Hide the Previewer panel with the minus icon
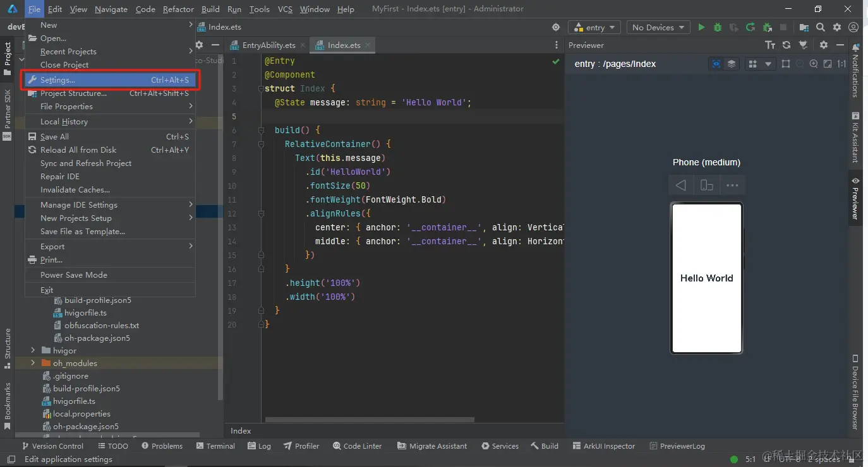The image size is (868, 467). click(x=840, y=45)
